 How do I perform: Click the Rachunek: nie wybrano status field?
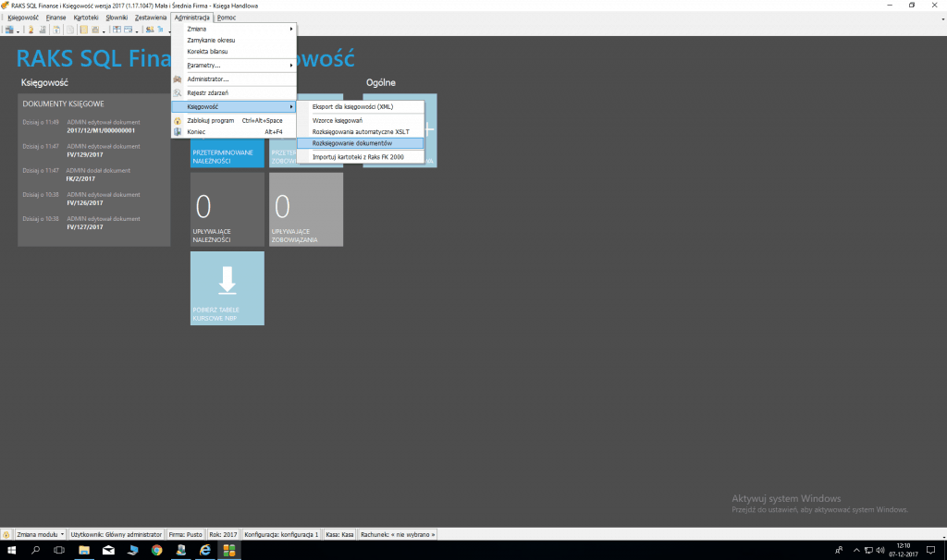(x=398, y=534)
